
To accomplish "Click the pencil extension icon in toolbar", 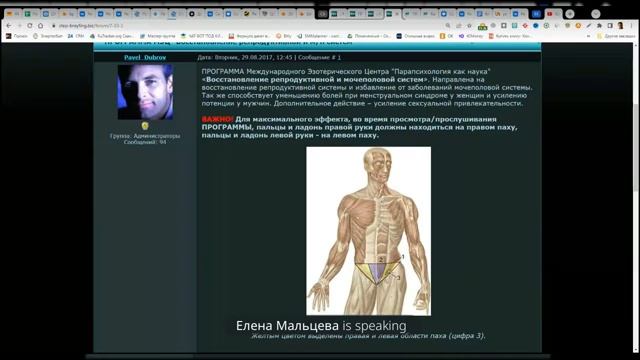I will coord(589,25).
